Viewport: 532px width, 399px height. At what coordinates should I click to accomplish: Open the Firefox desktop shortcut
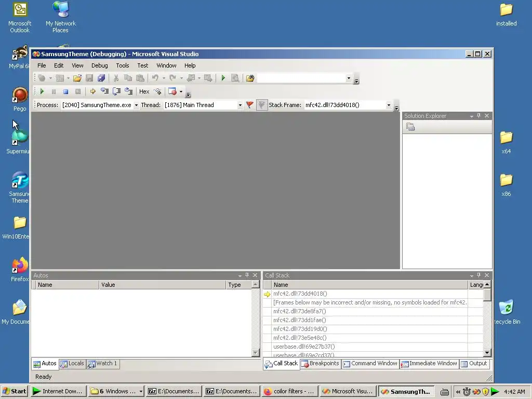pyautogui.click(x=20, y=270)
